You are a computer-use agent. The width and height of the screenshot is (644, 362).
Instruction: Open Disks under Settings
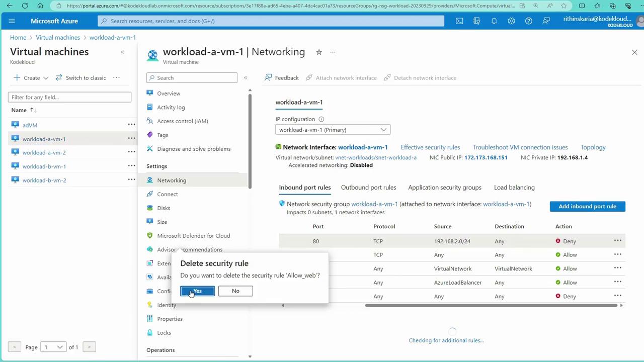click(164, 208)
